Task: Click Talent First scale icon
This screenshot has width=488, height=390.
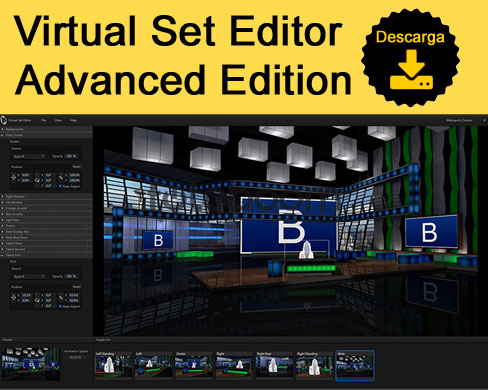Action: (61, 298)
